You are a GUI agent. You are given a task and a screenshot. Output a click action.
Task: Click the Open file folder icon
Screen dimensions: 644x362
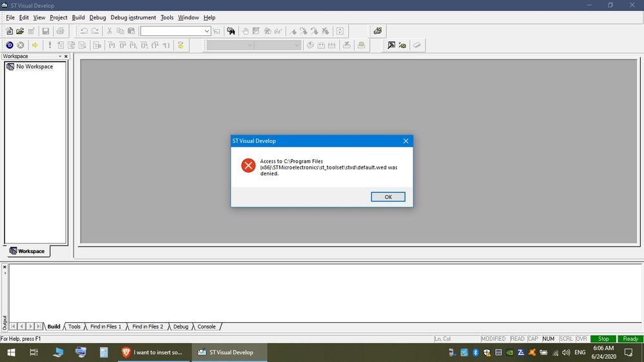[x=20, y=31]
